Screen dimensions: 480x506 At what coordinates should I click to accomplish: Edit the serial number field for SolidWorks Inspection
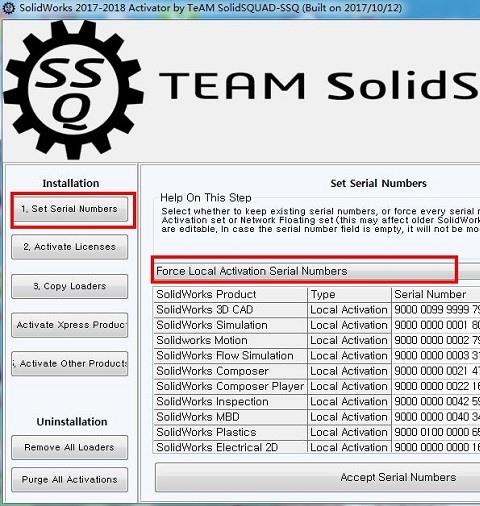point(436,402)
